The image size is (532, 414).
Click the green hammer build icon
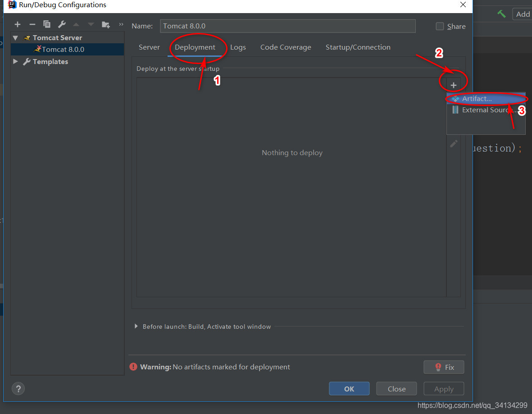coord(501,14)
